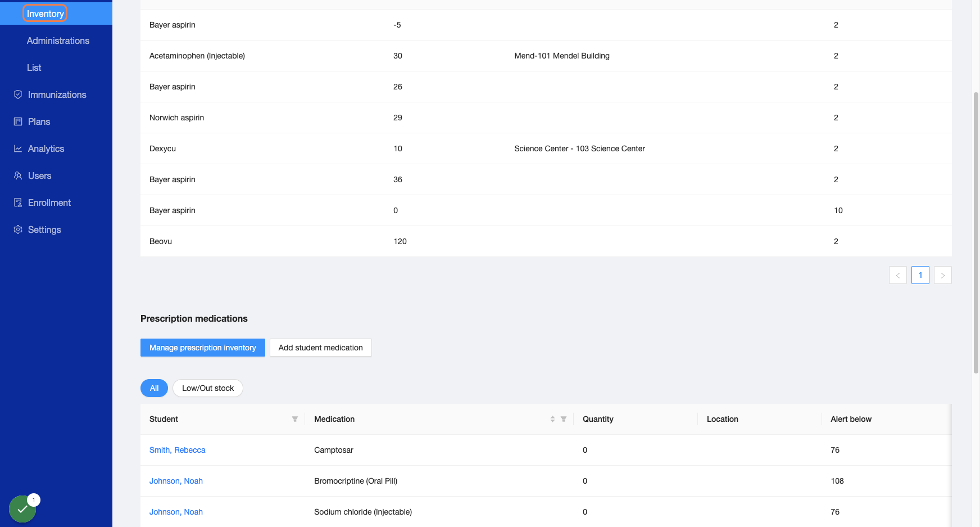Click the Camptosar medication cell
The height and width of the screenshot is (527, 980).
tap(334, 450)
